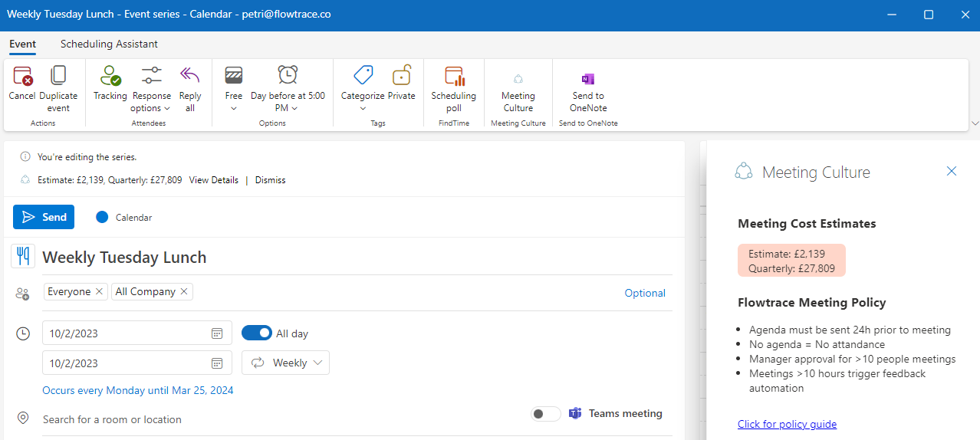The width and height of the screenshot is (980, 440).
Task: Open the Weekly recurrence dropdown
Action: (x=286, y=363)
